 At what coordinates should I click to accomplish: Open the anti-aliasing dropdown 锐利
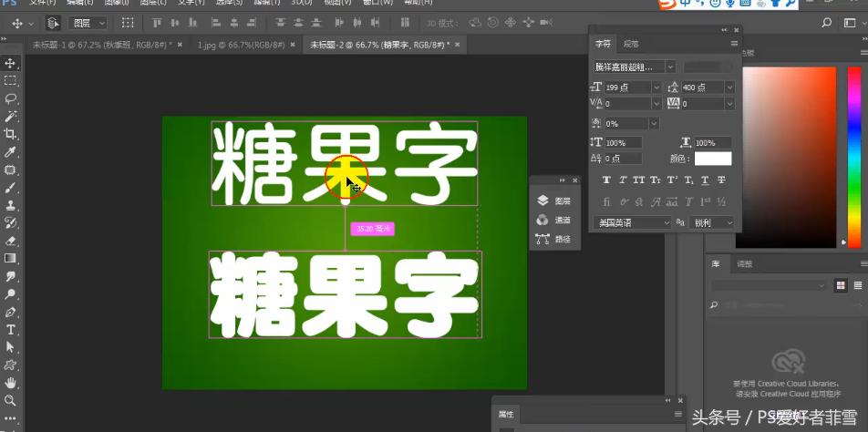click(x=712, y=222)
